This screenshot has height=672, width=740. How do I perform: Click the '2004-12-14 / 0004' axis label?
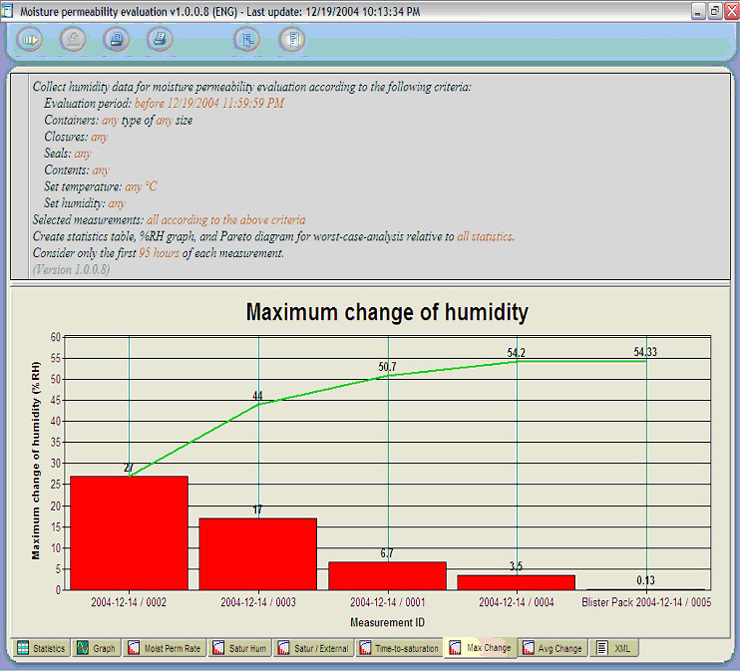[x=516, y=602]
